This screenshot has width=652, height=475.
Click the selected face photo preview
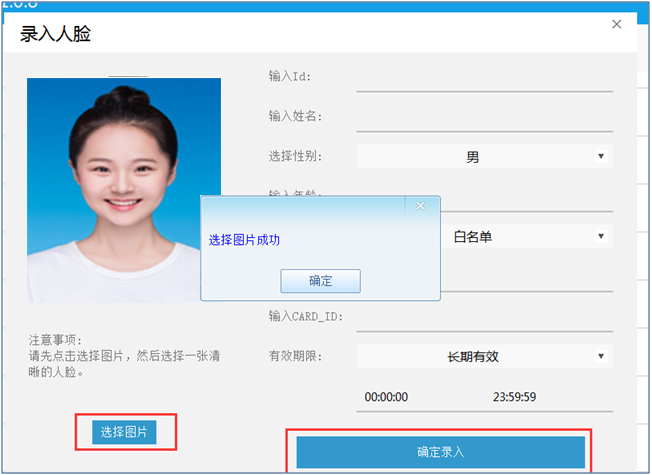123,190
